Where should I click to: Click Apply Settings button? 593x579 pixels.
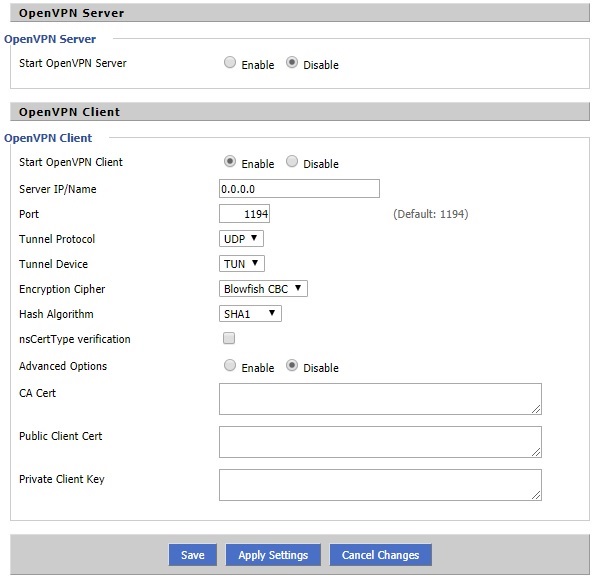273,555
